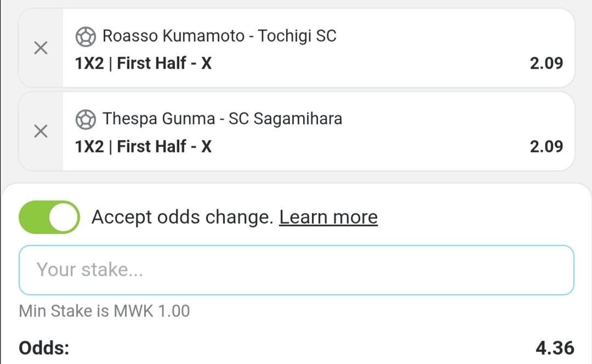
Task: Click the Odds: label
Action: 44,348
